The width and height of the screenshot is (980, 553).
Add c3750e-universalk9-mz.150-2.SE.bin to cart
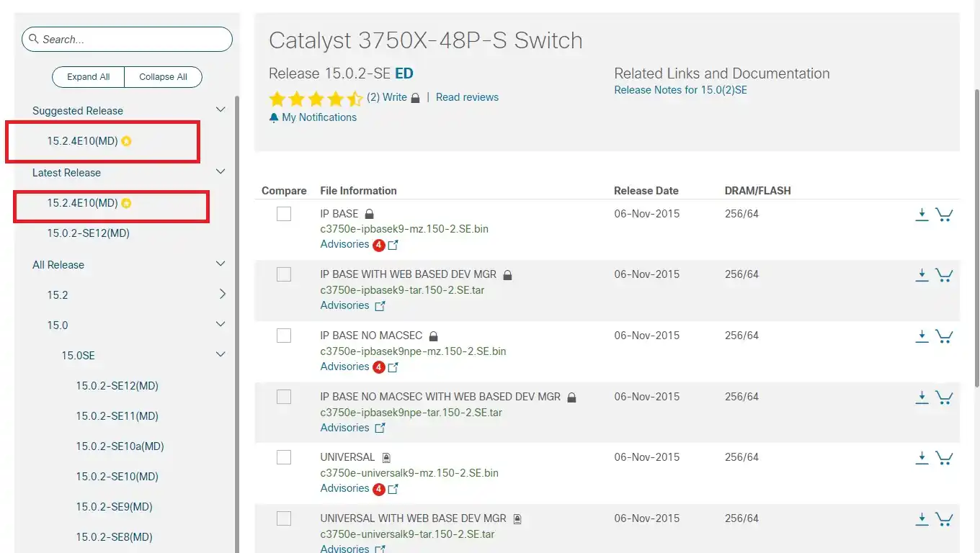944,458
